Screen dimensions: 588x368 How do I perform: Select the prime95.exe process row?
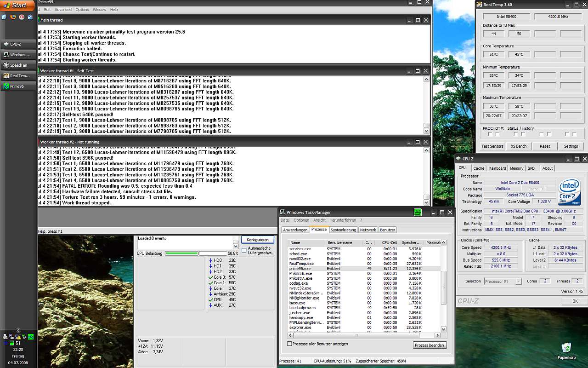[363, 269]
